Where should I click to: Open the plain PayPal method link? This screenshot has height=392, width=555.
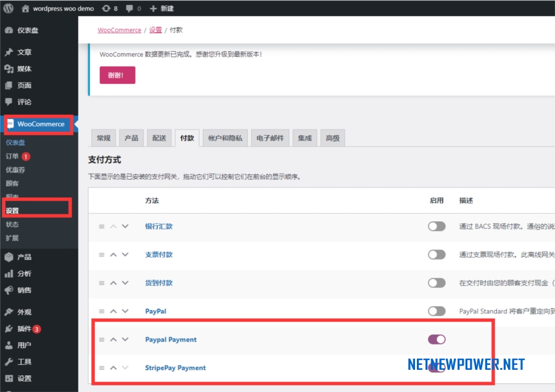(156, 311)
